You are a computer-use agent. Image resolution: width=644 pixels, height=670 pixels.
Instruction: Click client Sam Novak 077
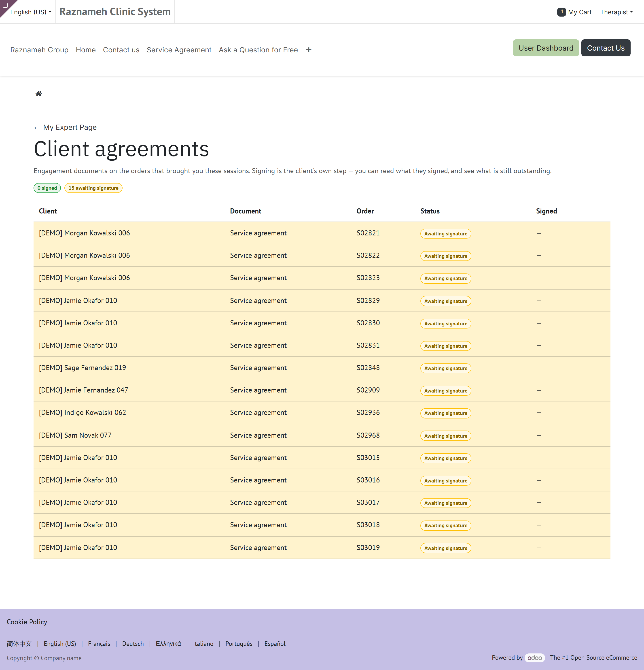coord(75,435)
